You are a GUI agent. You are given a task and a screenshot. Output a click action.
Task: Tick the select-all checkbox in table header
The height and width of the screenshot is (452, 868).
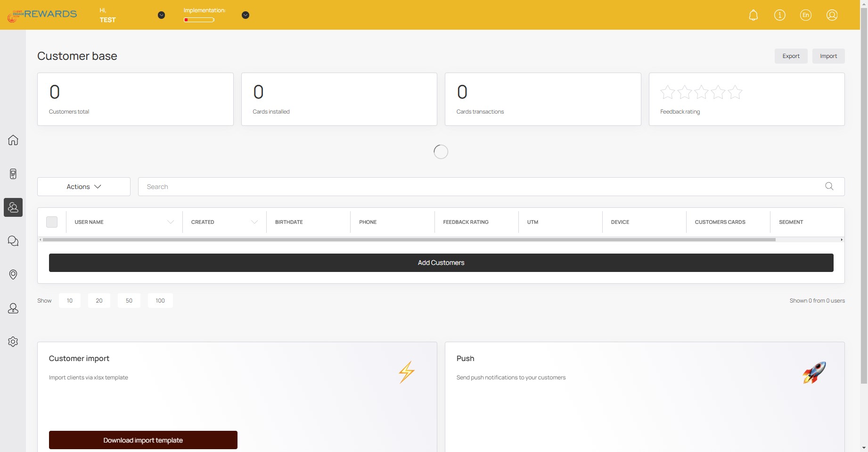(x=52, y=222)
